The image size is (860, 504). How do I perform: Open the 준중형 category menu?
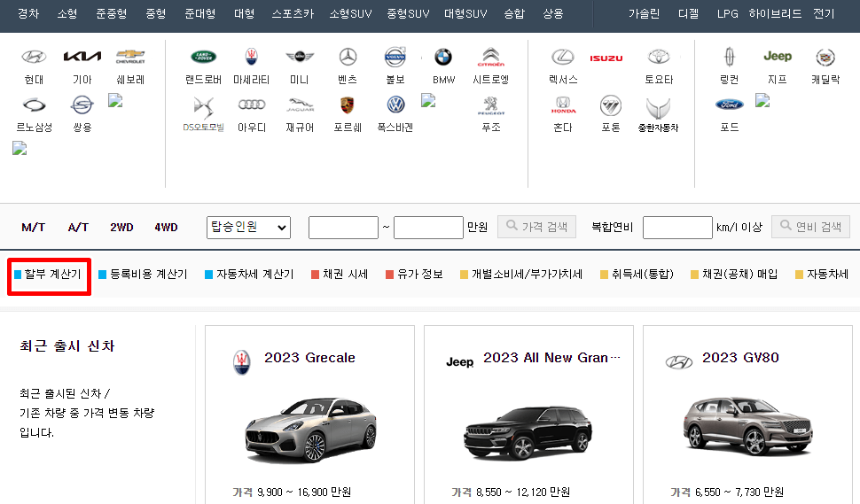coord(112,13)
